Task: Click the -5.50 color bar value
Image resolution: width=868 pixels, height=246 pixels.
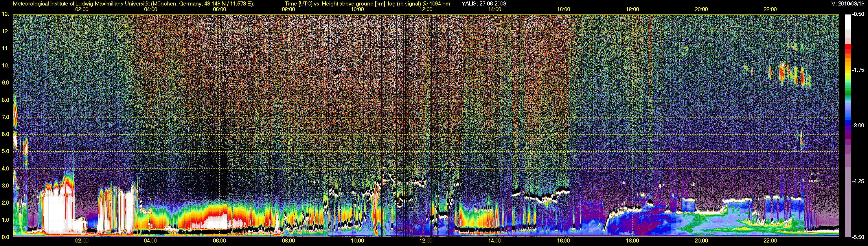Action: click(x=858, y=237)
